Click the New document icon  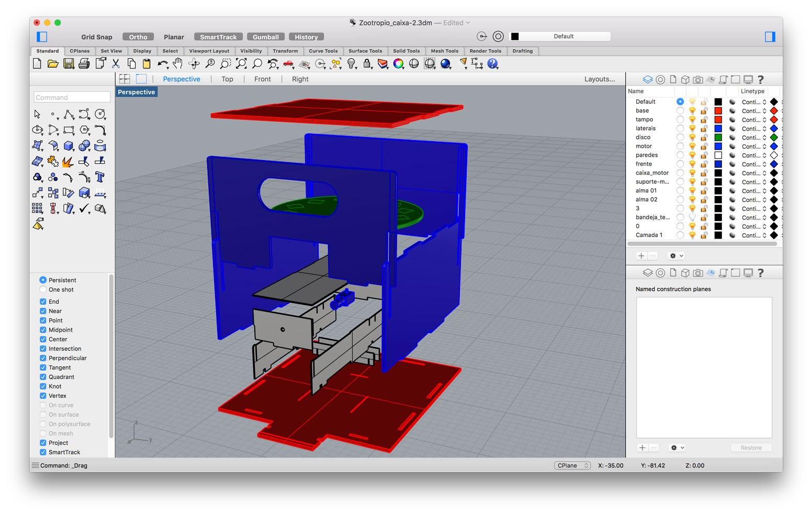coord(37,64)
